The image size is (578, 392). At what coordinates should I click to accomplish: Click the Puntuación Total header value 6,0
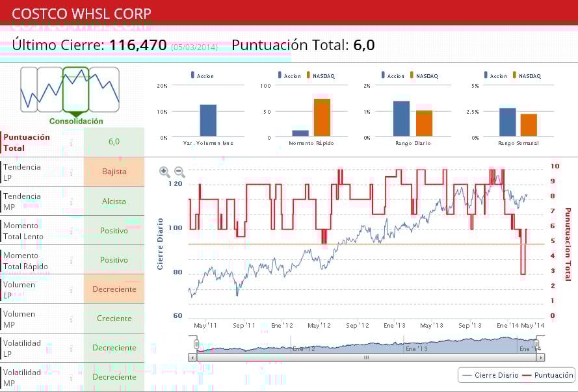pos(364,46)
